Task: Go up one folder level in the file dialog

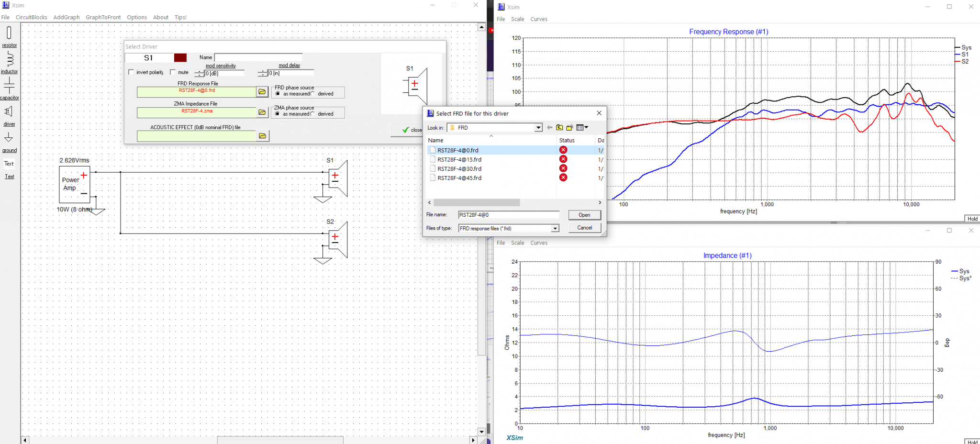Action: click(x=559, y=128)
